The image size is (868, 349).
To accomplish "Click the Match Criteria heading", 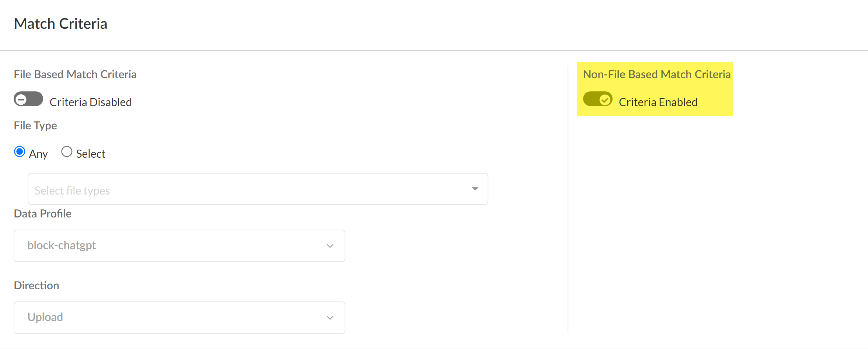I will pos(60,24).
